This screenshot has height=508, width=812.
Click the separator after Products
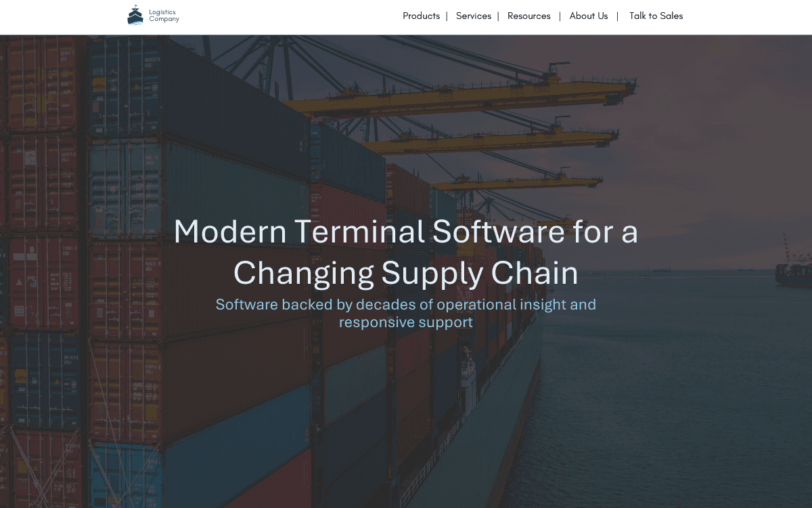(x=447, y=16)
